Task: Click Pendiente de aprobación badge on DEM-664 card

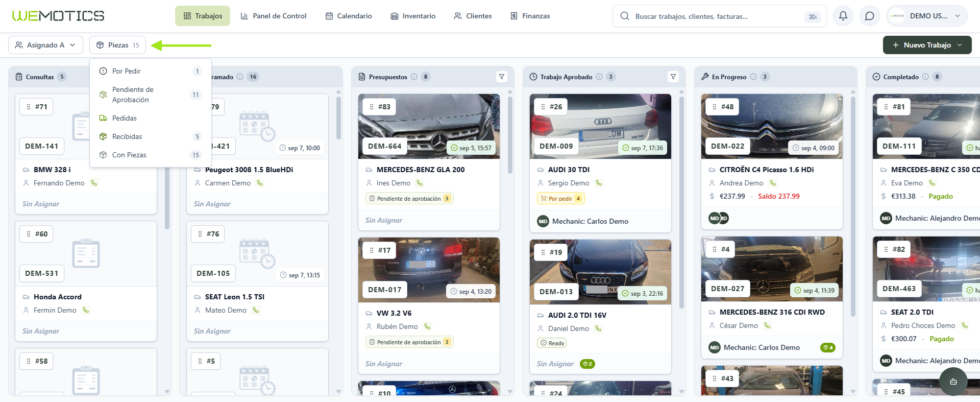Action: (409, 199)
